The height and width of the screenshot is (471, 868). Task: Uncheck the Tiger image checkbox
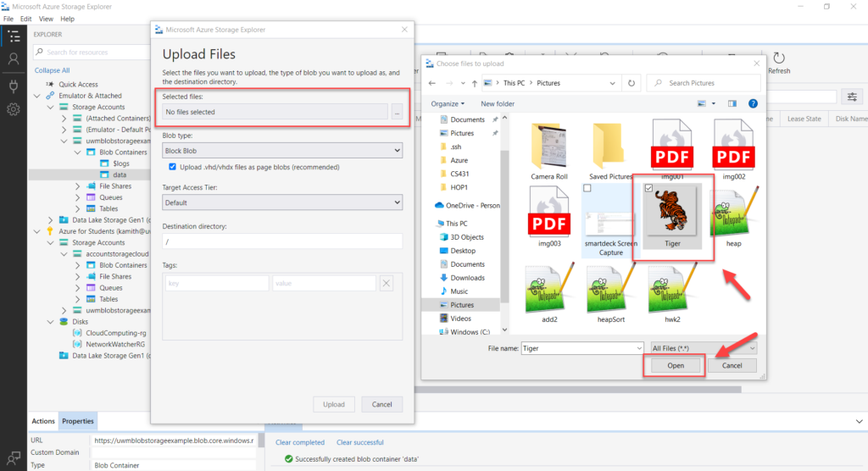pyautogui.click(x=648, y=188)
